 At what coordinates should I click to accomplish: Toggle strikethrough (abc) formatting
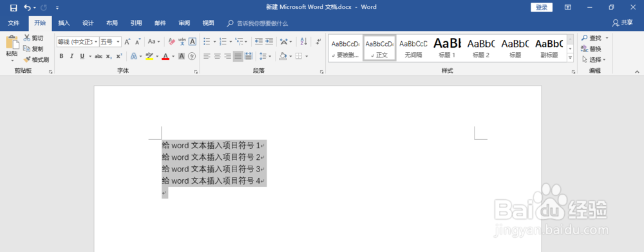coord(98,56)
